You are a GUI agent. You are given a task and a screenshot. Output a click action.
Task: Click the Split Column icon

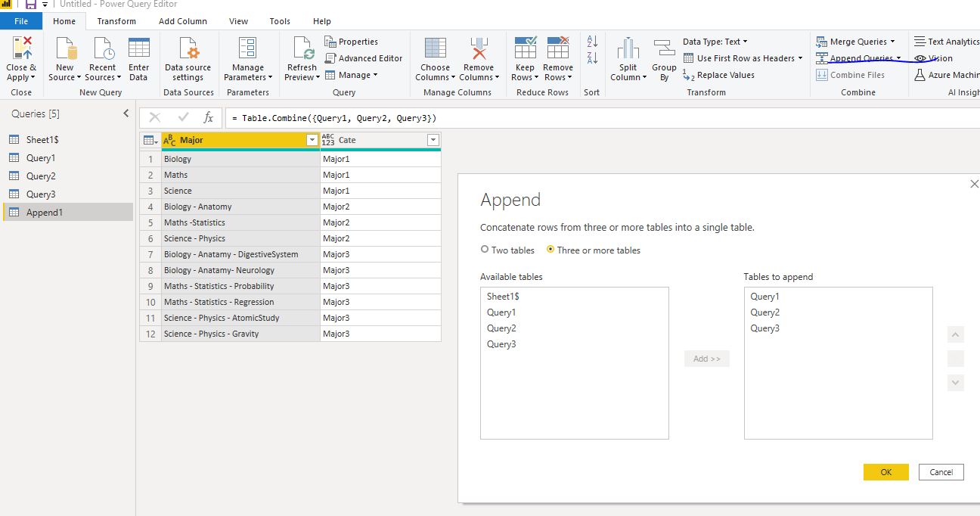[628, 48]
